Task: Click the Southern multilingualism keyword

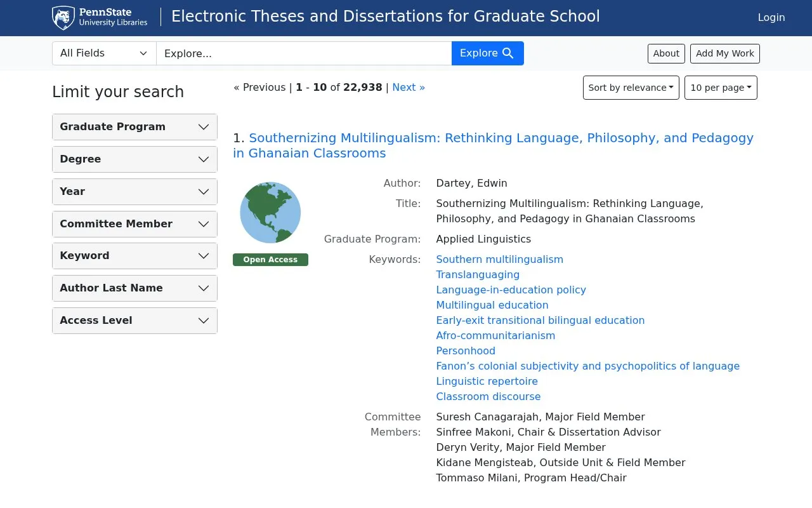Action: click(499, 259)
